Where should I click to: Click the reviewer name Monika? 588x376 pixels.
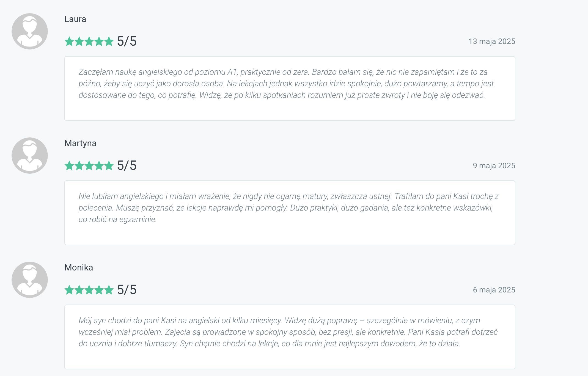(x=79, y=267)
